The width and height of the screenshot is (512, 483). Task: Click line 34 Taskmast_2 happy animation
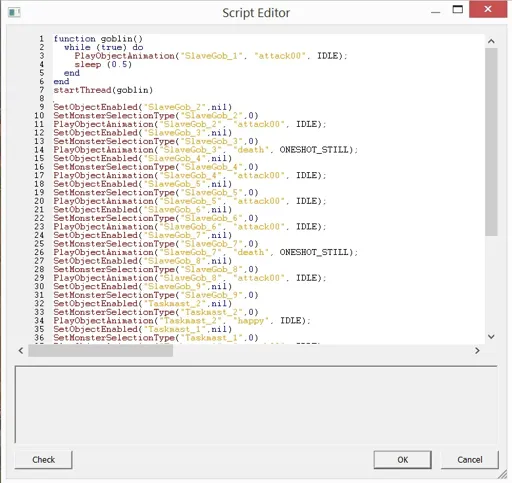[182, 321]
